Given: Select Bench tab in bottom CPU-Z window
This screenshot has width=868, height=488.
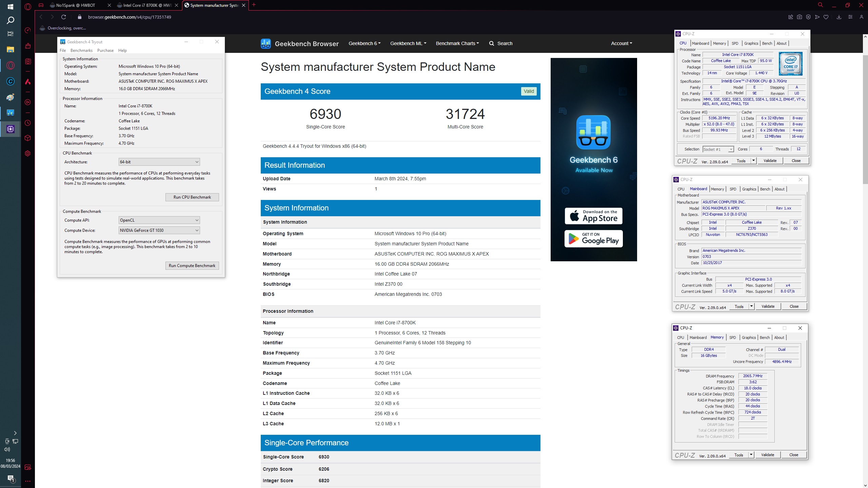Looking at the screenshot, I should click(x=765, y=338).
